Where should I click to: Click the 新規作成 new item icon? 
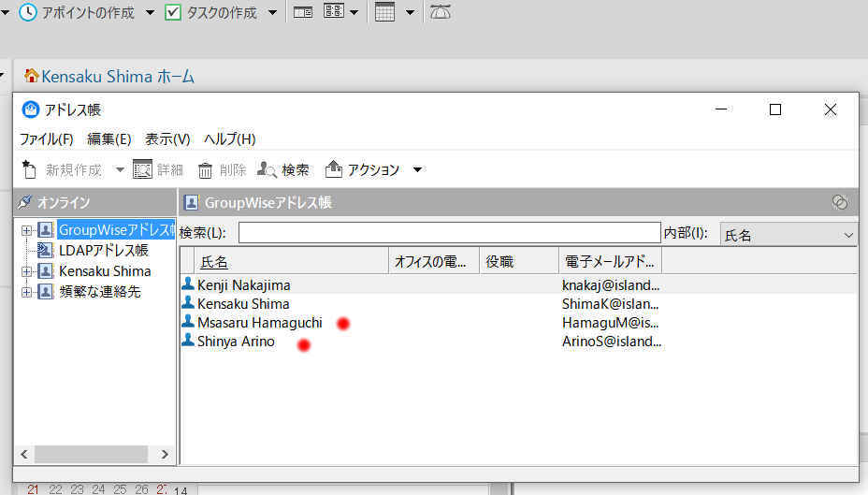tap(29, 169)
